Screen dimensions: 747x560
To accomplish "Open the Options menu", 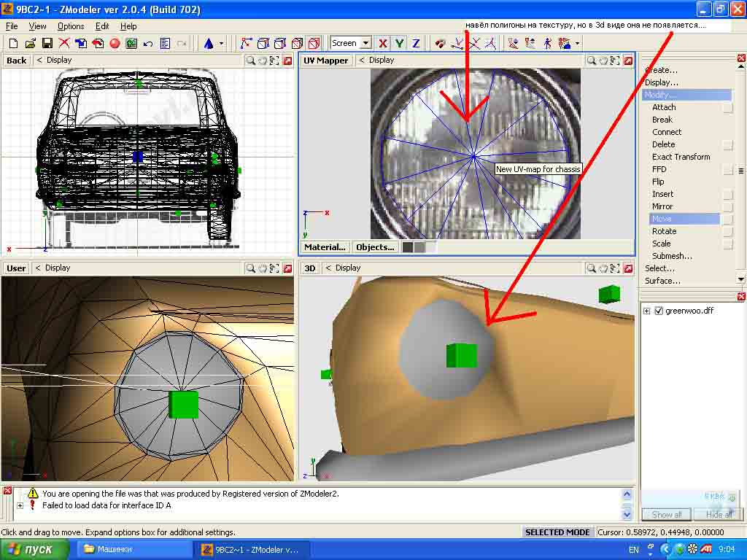I will [71, 26].
